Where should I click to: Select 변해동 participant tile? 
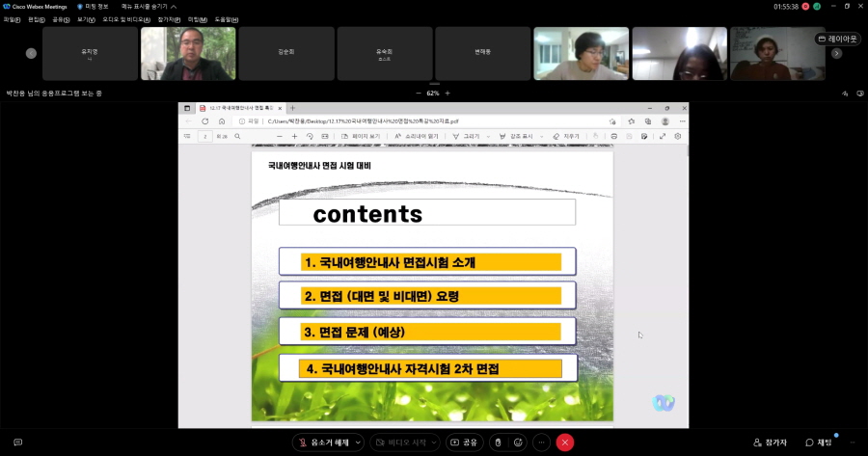click(483, 54)
